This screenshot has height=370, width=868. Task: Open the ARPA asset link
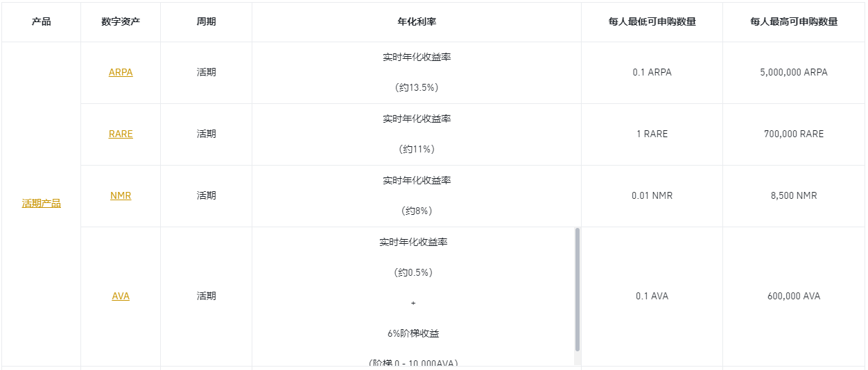click(x=121, y=72)
